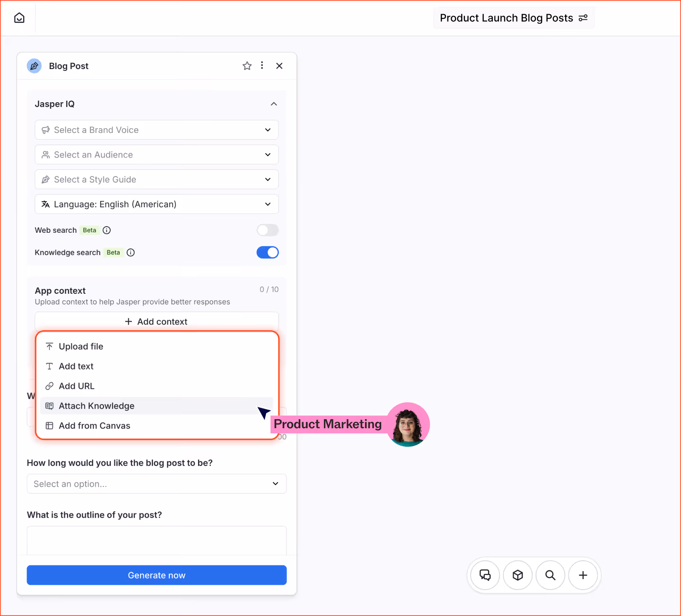The height and width of the screenshot is (616, 681).
Task: Click the cube icon in bottom toolbar
Action: [517, 575]
